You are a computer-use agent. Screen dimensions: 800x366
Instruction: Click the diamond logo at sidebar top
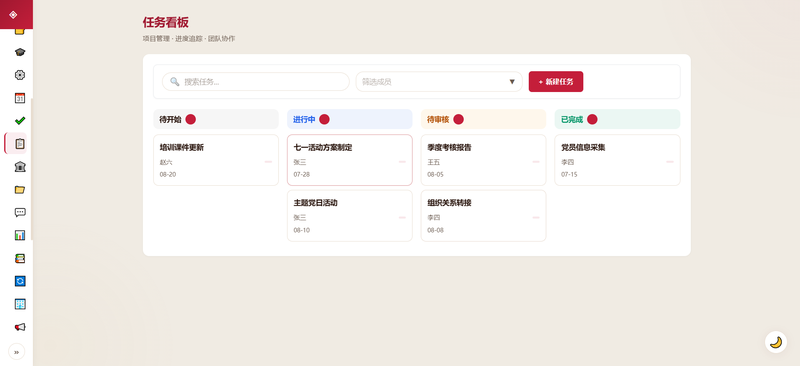(13, 14)
